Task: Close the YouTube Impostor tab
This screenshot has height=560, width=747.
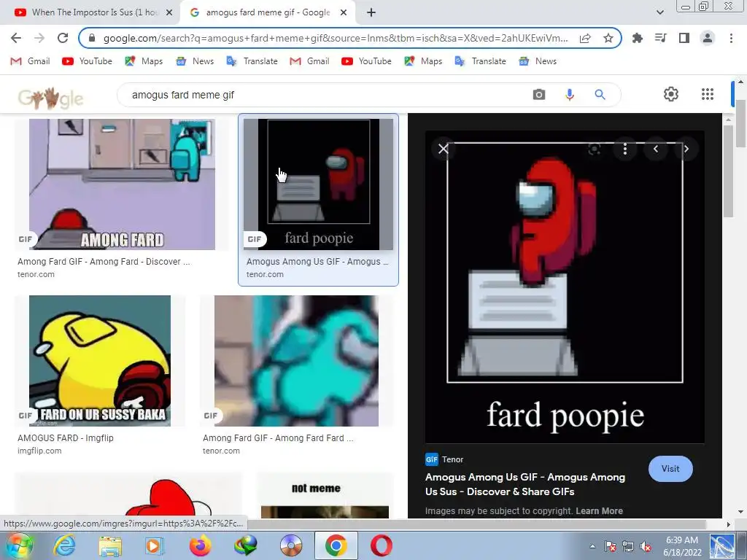Action: (x=169, y=13)
